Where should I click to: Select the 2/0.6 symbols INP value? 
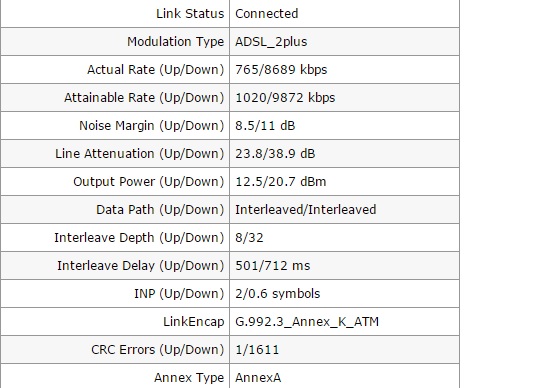pos(278,294)
